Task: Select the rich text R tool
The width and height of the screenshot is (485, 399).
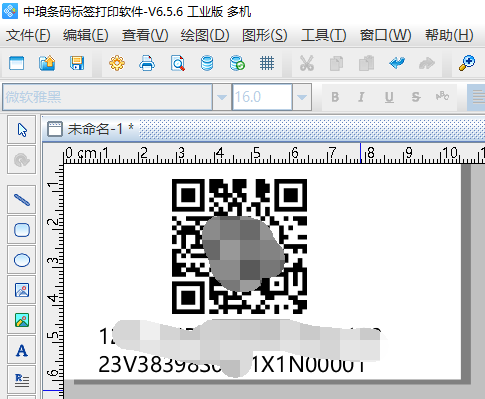Action: [x=22, y=380]
